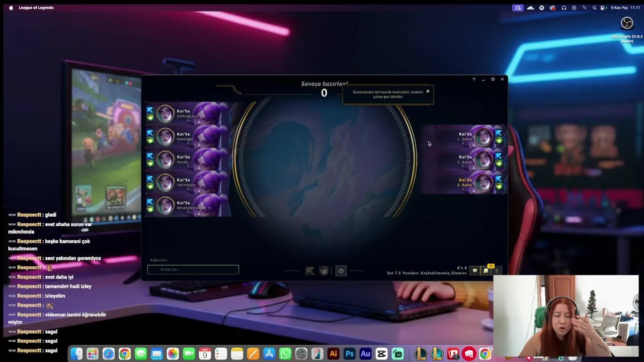The width and height of the screenshot is (644, 362).
Task: Select the 3. Rakip Kai'Sa portrait
Action: point(484,183)
